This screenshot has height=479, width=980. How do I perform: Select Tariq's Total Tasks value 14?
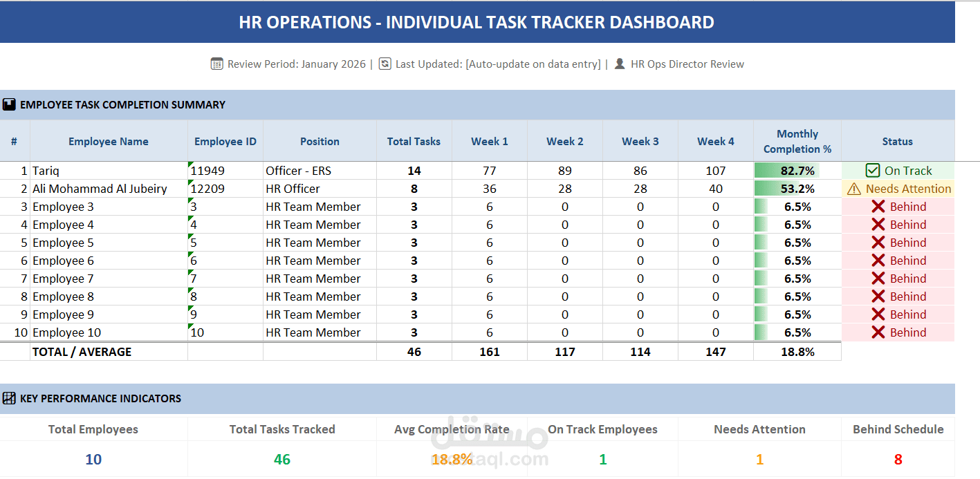[414, 171]
